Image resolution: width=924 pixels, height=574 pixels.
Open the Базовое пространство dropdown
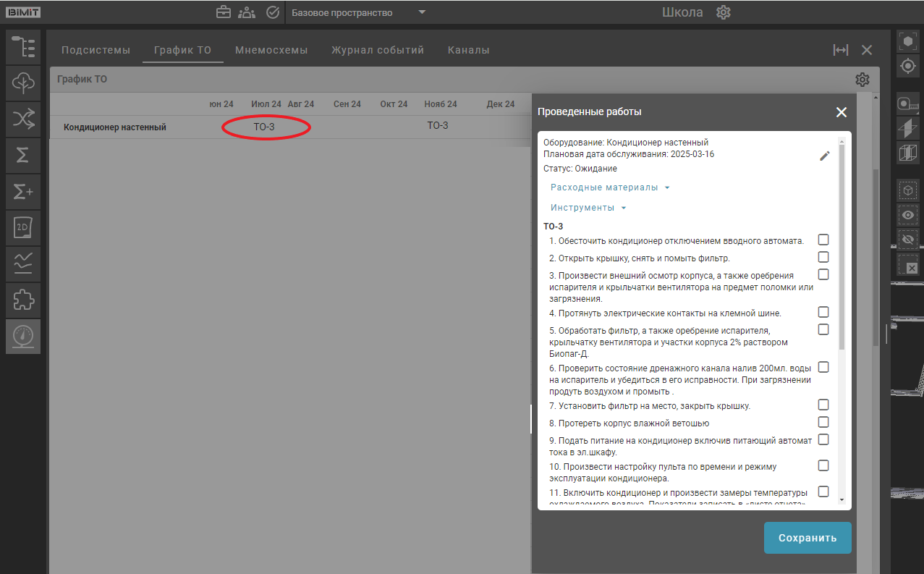[358, 12]
